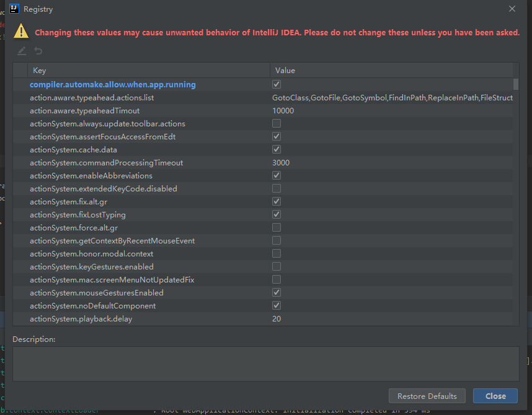Click the revert arrow icon in toolbar
This screenshot has width=532, height=415.
(x=38, y=51)
